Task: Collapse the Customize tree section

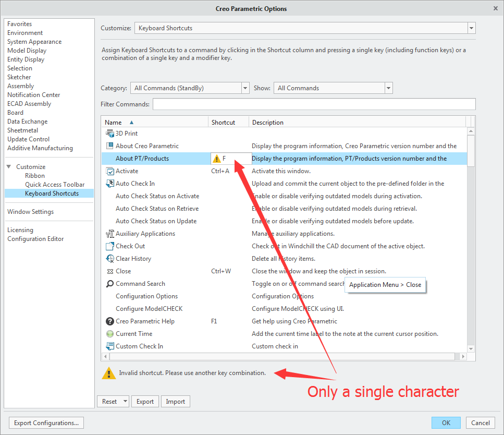Action: coord(9,167)
